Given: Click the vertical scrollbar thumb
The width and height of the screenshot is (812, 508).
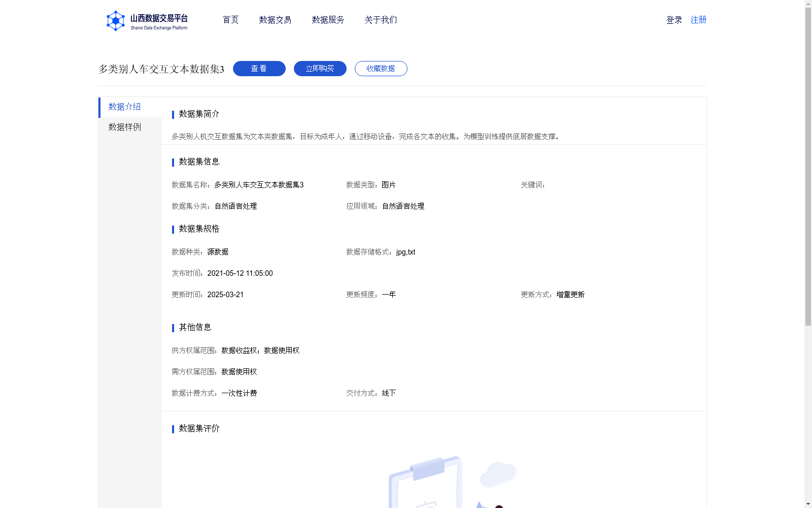Looking at the screenshot, I should [x=808, y=167].
